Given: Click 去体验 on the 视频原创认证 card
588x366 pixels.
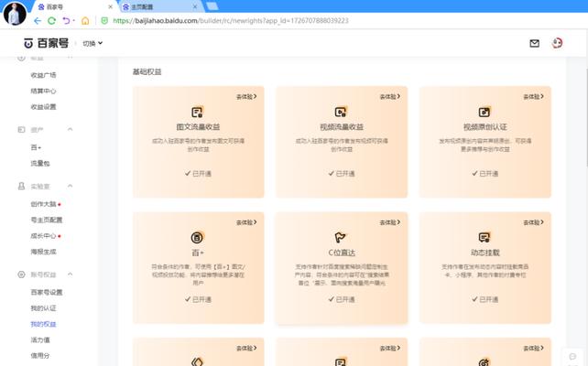Looking at the screenshot, I should (534, 97).
